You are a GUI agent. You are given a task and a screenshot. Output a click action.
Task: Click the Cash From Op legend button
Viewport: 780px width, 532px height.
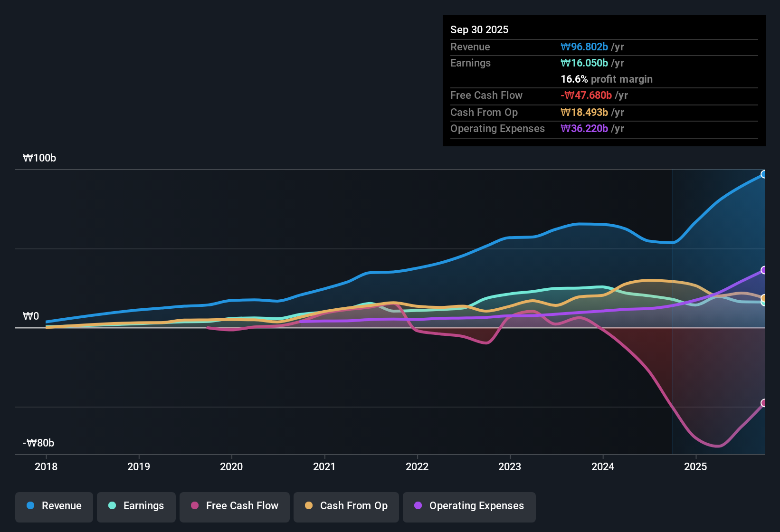(346, 507)
